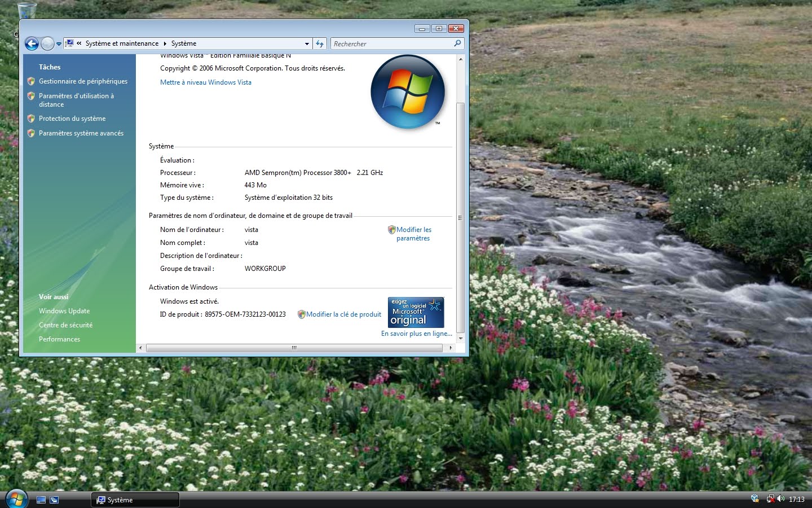Select the Recycle Bin desktop icon
Viewport: 812px width, 508px height.
(27, 10)
